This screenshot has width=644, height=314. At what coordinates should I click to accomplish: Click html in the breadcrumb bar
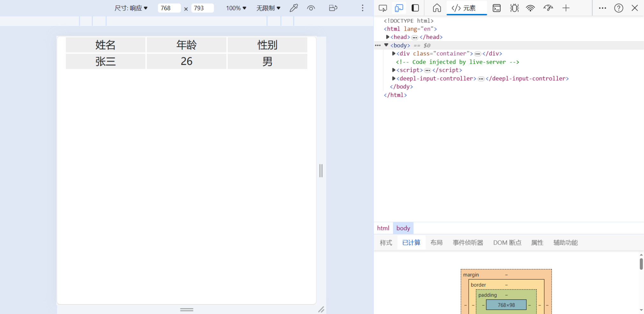[x=383, y=228]
